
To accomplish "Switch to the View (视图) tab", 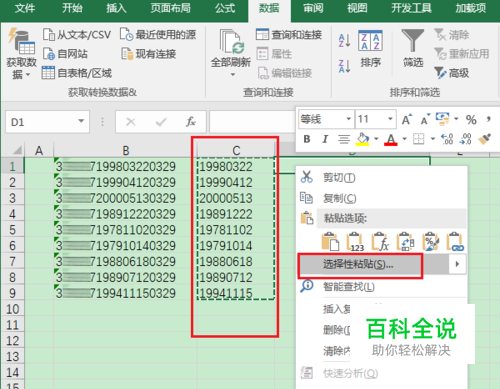I will [x=357, y=8].
